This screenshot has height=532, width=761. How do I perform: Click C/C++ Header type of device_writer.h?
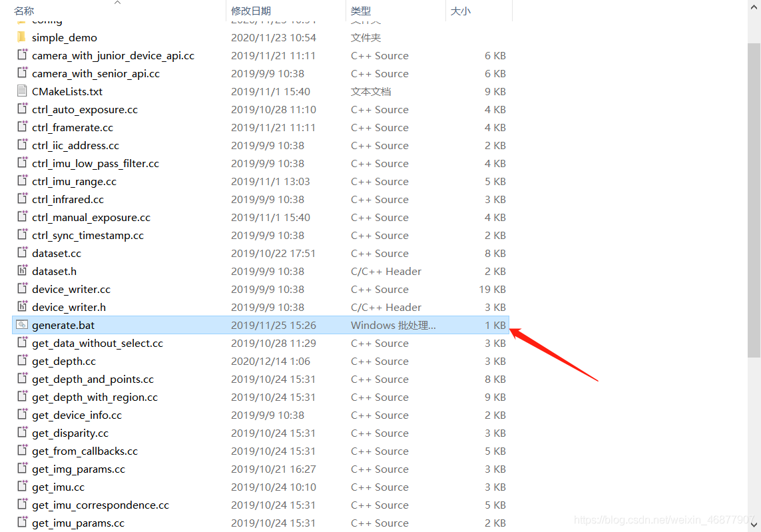[x=386, y=307]
